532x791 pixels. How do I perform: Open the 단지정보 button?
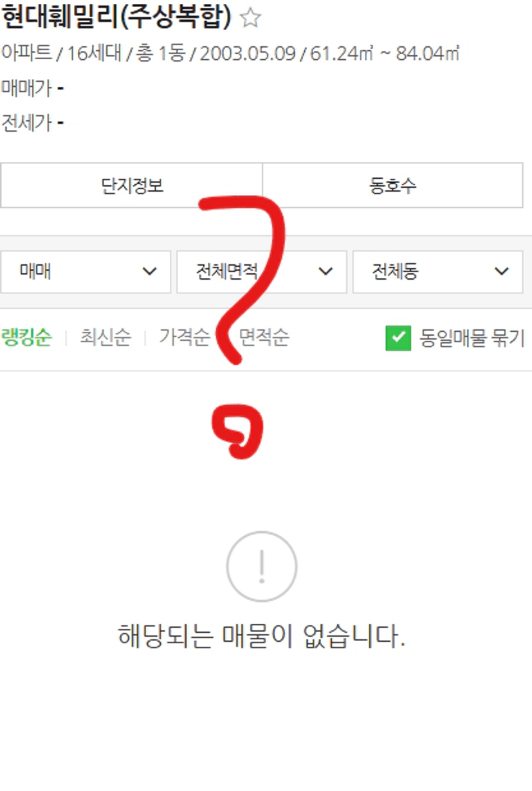132,185
